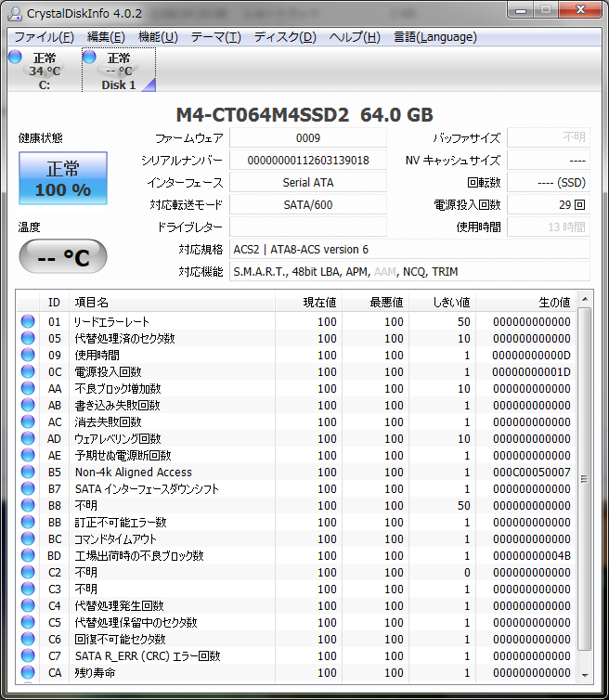Click the status orb for Disk 1
This screenshot has height=700, width=609.
pyautogui.click(x=89, y=57)
